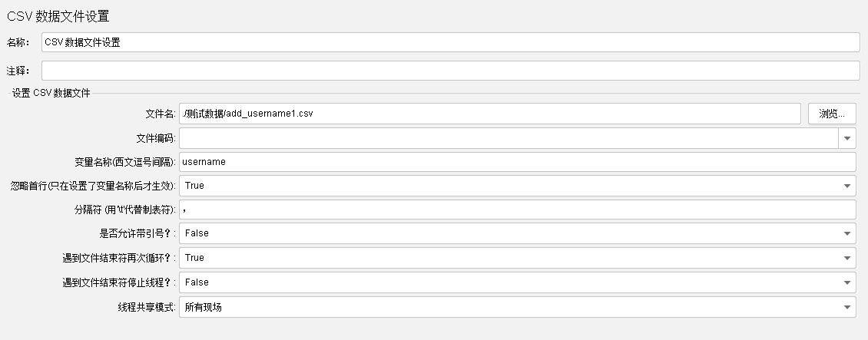Click the 分隔符 delimiter input field
This screenshot has height=340, width=868.
(x=517, y=210)
